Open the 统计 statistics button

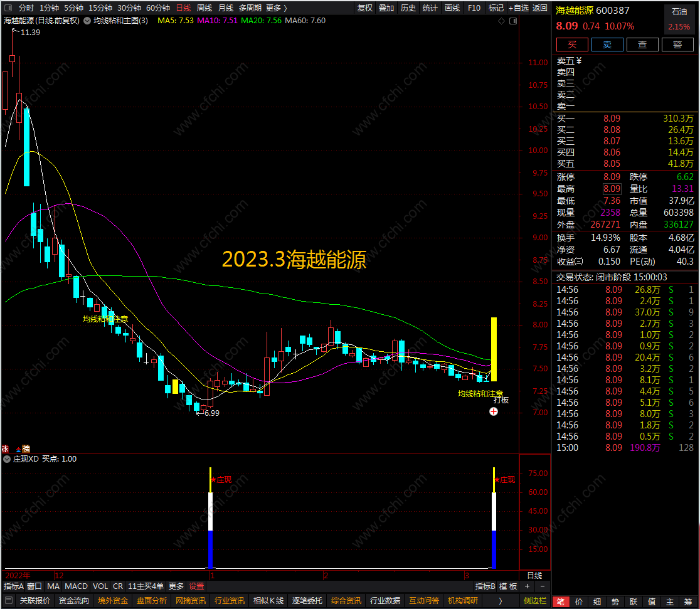[x=430, y=8]
